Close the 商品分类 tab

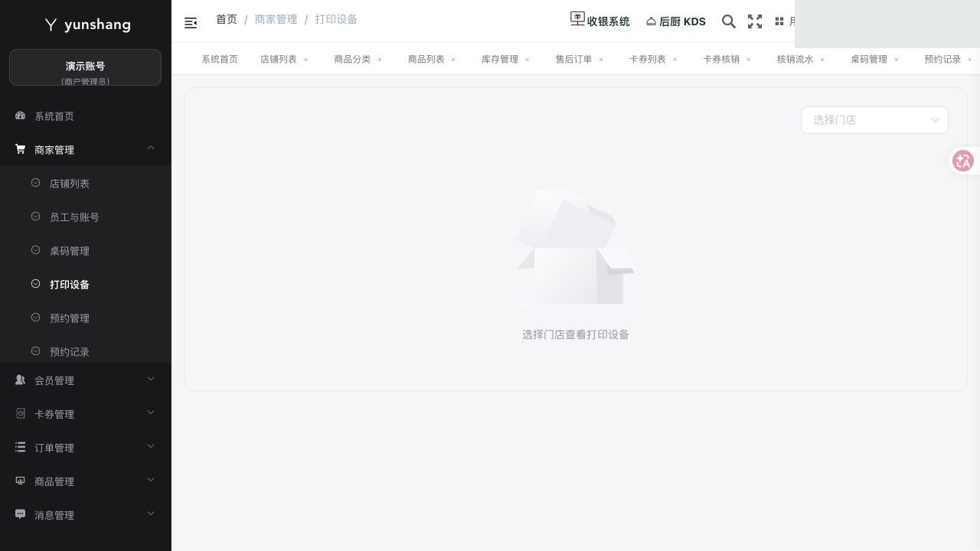click(380, 60)
